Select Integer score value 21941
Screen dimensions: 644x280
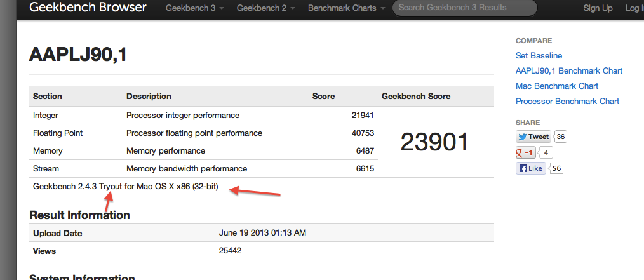[363, 116]
